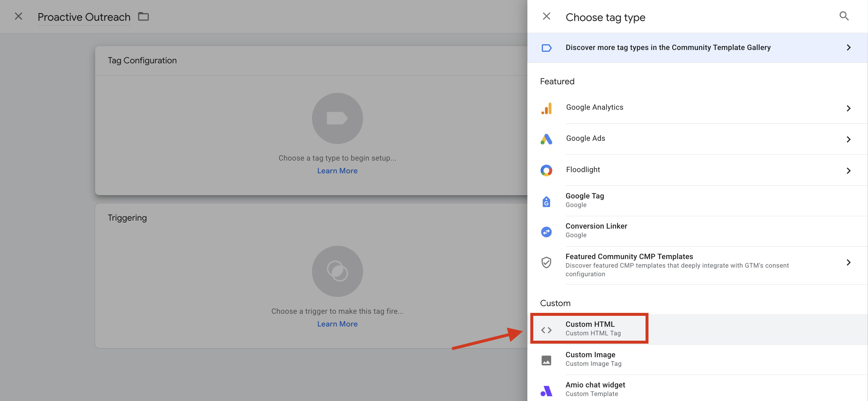This screenshot has width=868, height=401.
Task: Close the Choose tag type panel
Action: click(x=546, y=16)
